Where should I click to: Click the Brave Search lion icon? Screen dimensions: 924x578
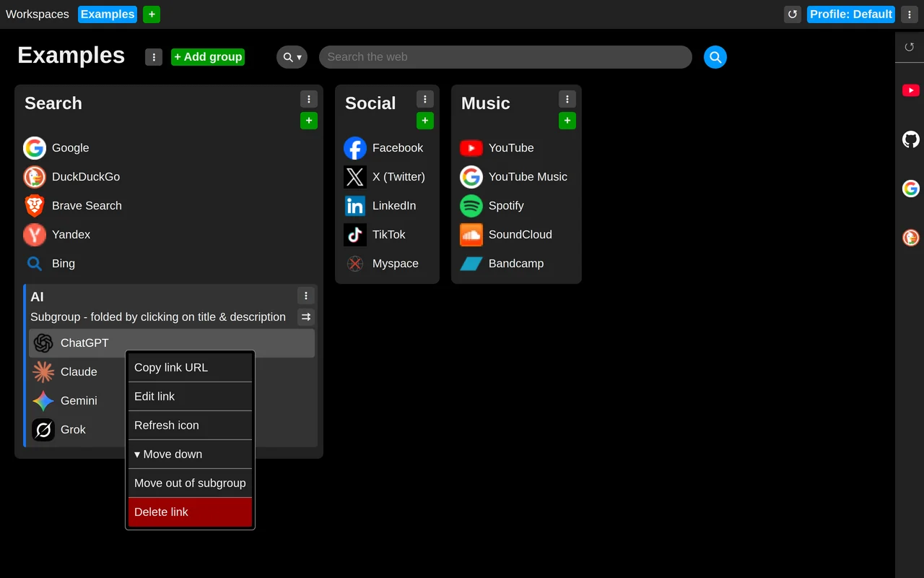pos(35,206)
